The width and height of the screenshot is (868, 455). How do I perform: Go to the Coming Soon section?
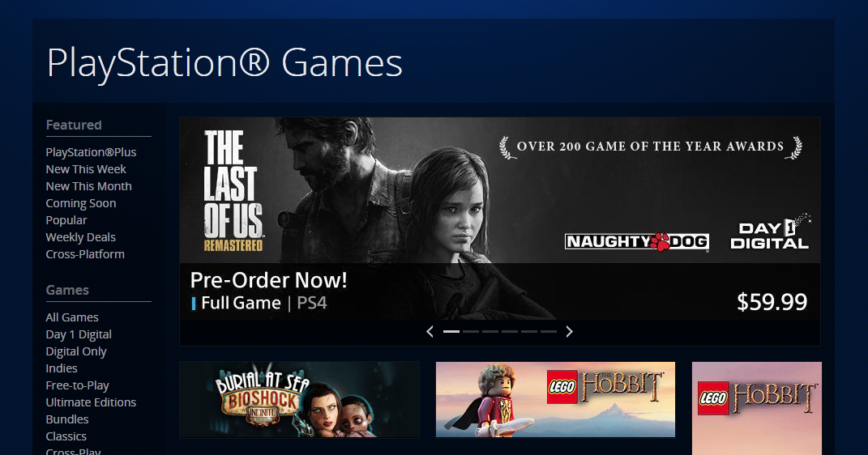81,203
